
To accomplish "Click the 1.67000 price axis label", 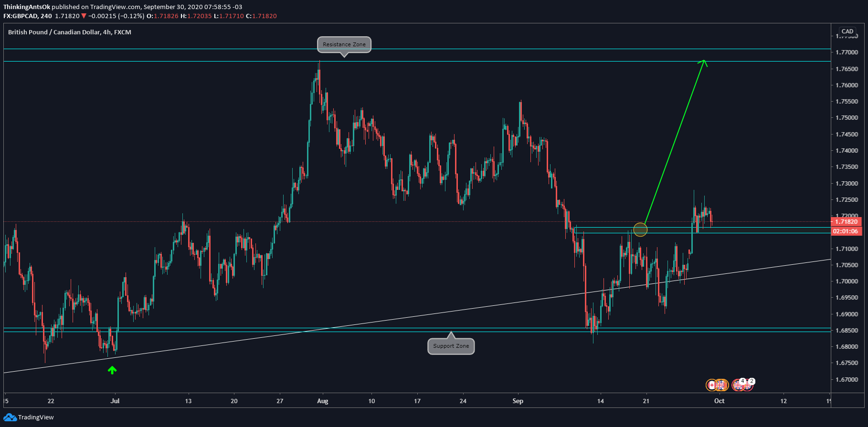I will pyautogui.click(x=847, y=380).
